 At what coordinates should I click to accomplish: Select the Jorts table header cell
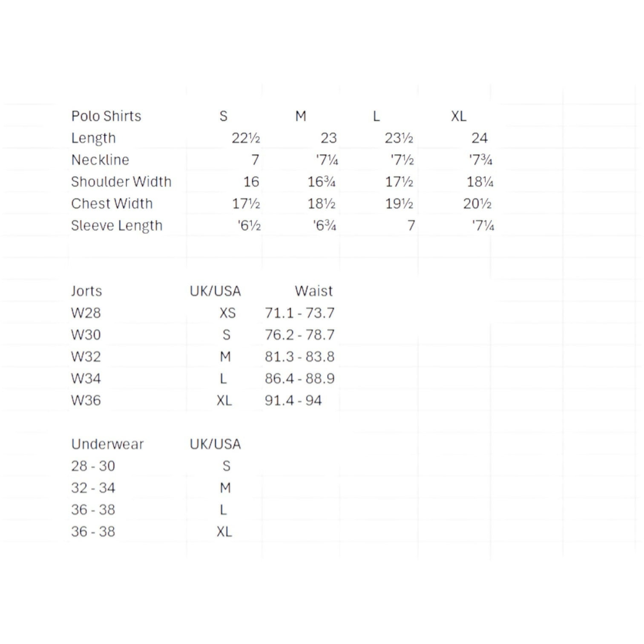tap(86, 291)
